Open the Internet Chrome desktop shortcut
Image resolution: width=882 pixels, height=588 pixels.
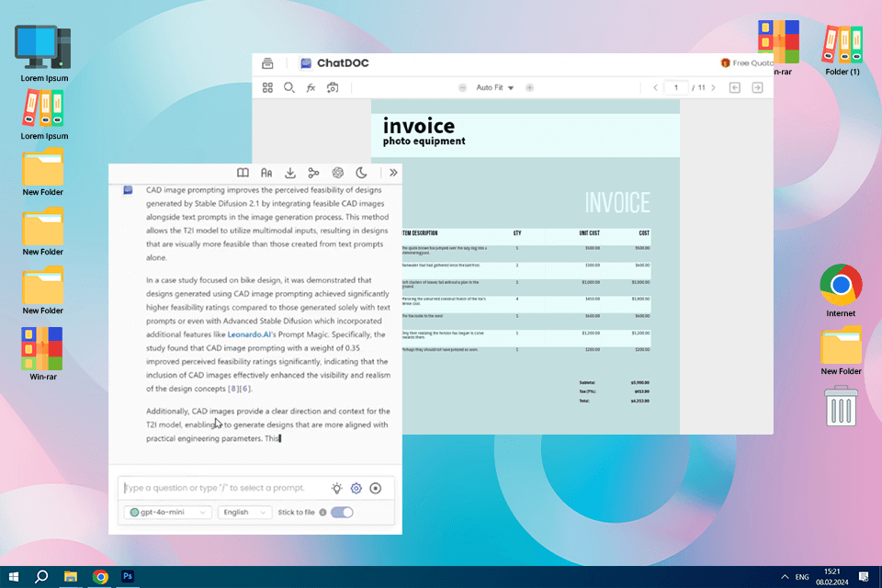[x=841, y=290]
